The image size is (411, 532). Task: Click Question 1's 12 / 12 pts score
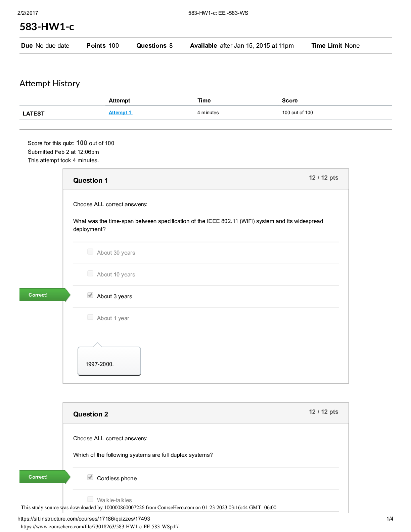[323, 178]
